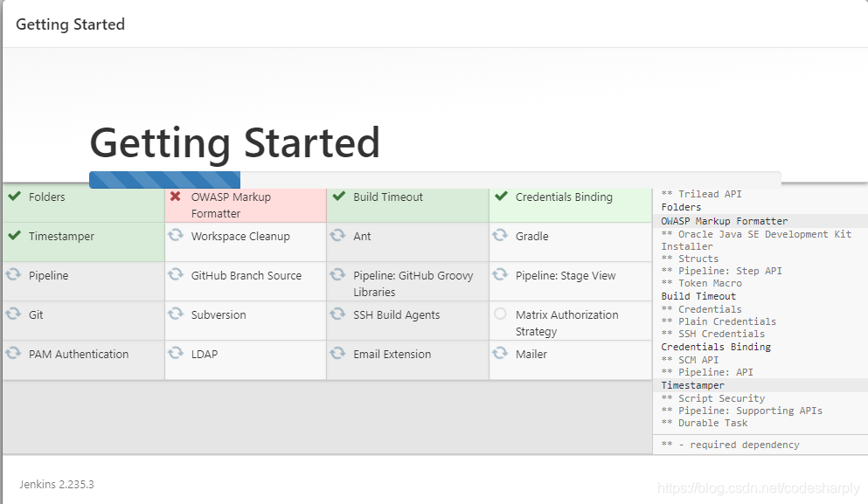Click the Build Timeout plugin label
Screen dimensions: 868x504
[388, 197]
